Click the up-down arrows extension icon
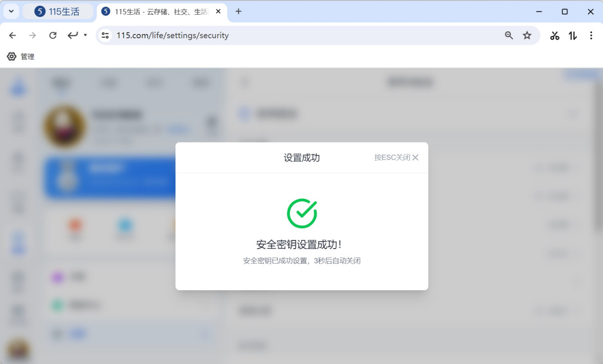This screenshot has width=603, height=364. pyautogui.click(x=573, y=35)
